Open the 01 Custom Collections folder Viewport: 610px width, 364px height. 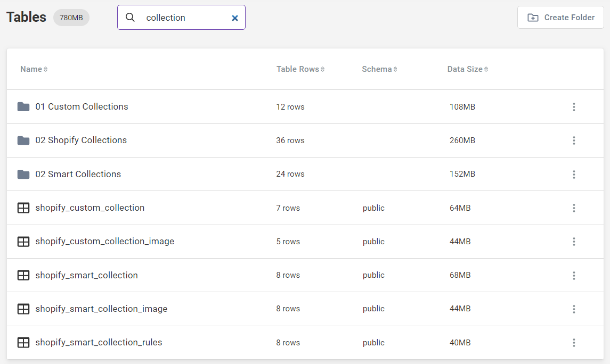pyautogui.click(x=82, y=106)
